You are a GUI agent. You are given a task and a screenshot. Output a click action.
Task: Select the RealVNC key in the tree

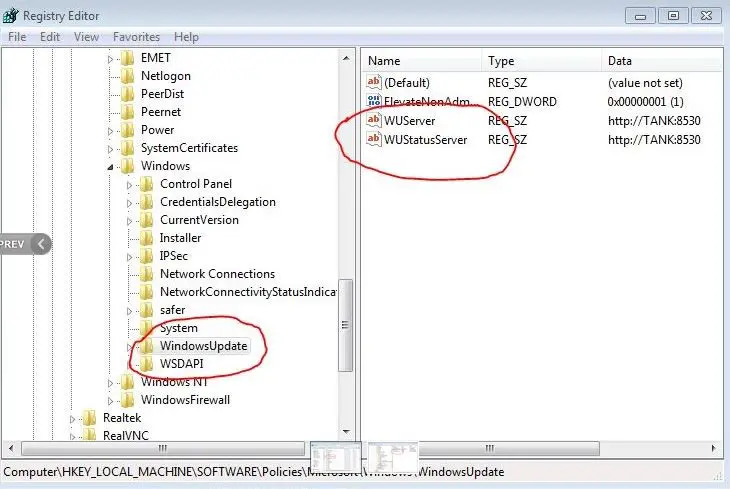(x=126, y=436)
